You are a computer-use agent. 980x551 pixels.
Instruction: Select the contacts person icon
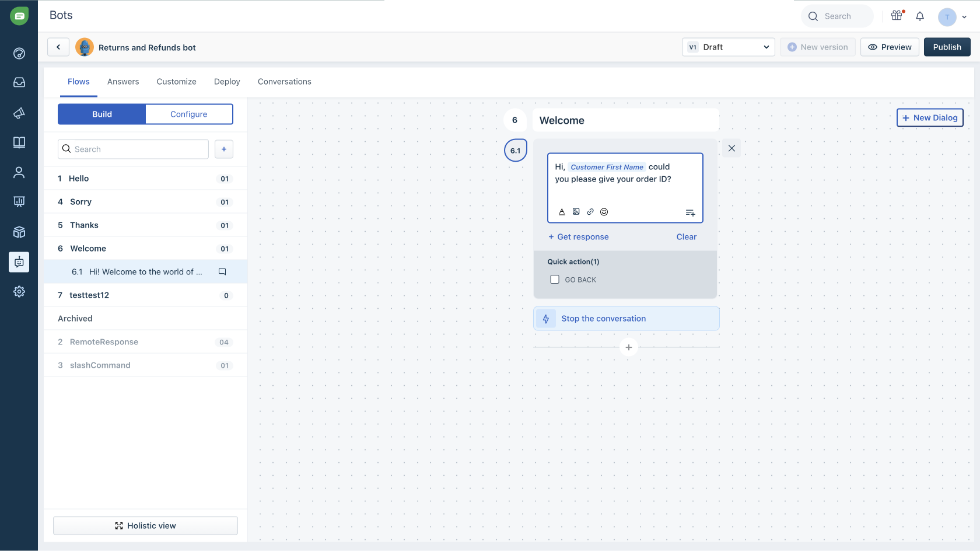coord(19,172)
